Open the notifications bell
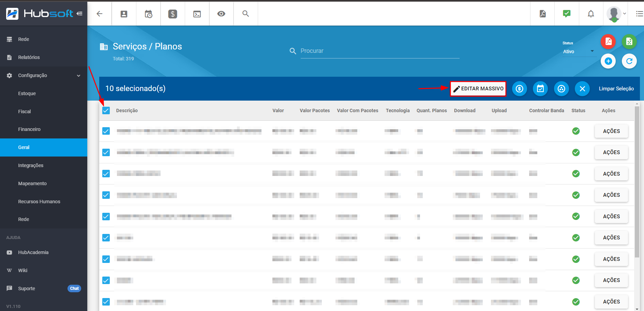 coord(591,14)
